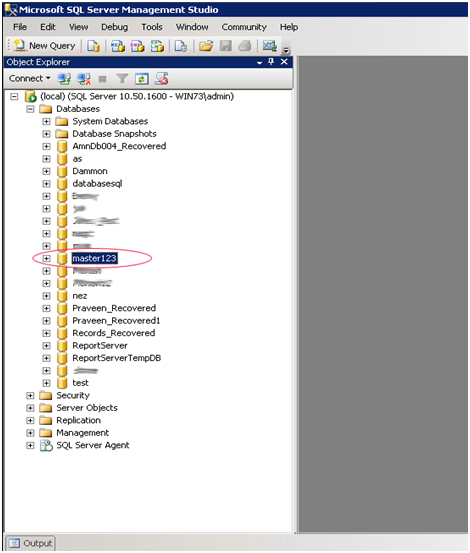Select the master123 database
This screenshot has width=470, height=553.
click(94, 259)
